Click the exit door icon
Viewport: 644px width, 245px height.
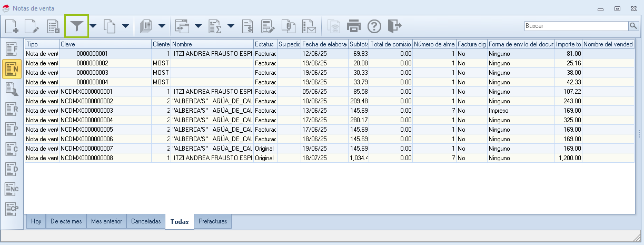[x=394, y=26]
